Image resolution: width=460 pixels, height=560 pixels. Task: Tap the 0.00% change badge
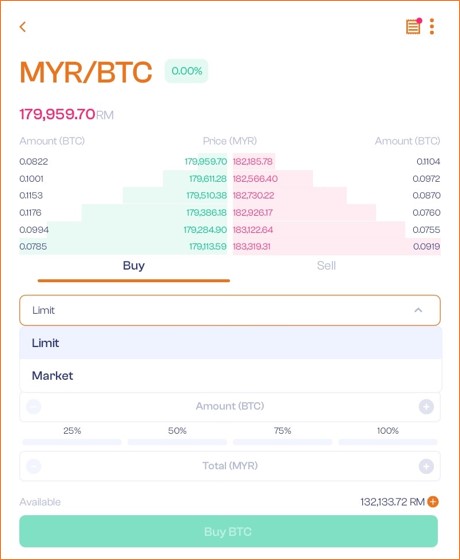point(186,71)
